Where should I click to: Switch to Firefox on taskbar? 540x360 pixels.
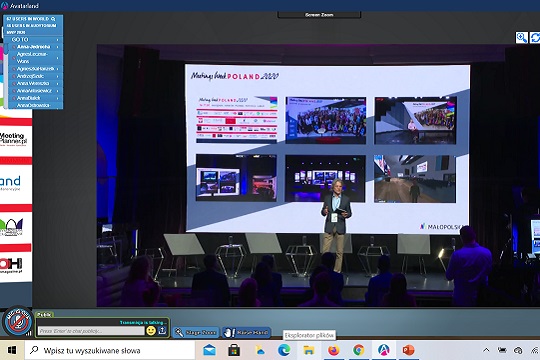[334, 350]
